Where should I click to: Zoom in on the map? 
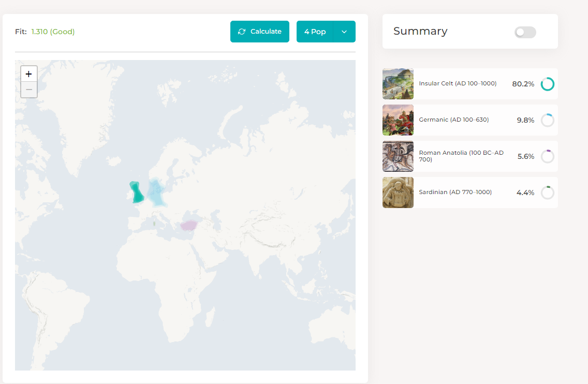click(29, 74)
